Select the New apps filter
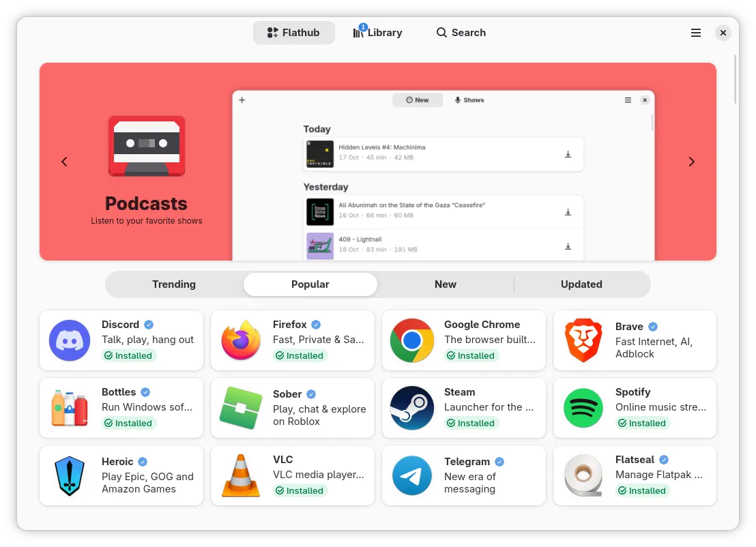756x547 pixels. [446, 284]
